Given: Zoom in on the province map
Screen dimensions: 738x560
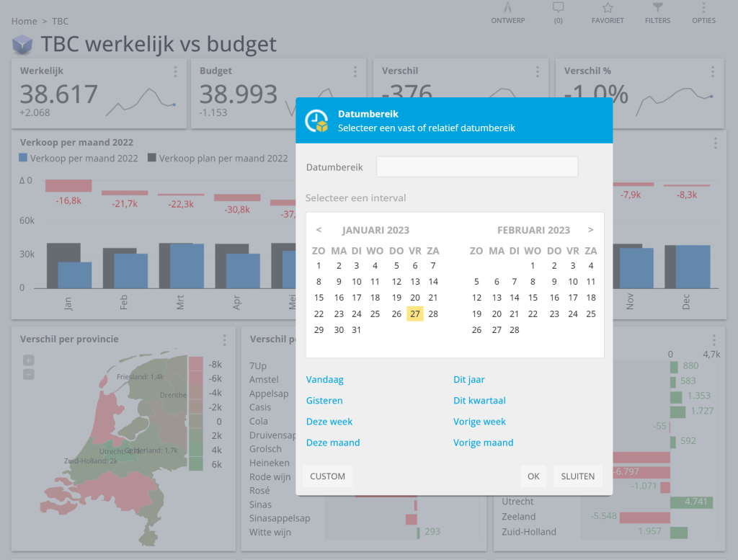Looking at the screenshot, I should click(x=28, y=360).
